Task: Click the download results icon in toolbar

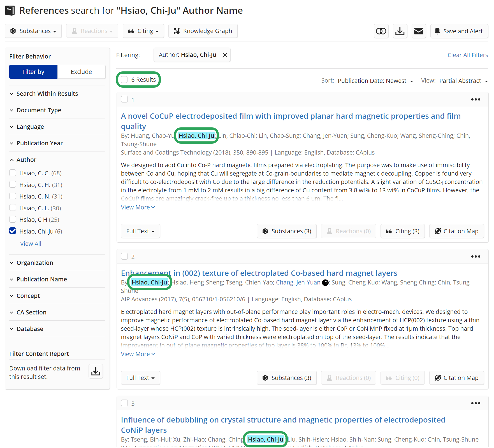Action: coord(400,31)
